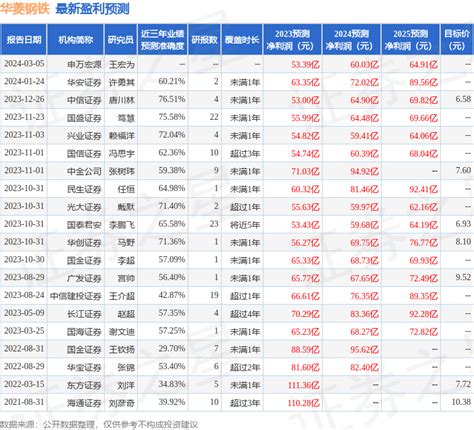The height and width of the screenshot is (430, 474).
Task: Click researcher 谢文迪
Action: (x=122, y=332)
